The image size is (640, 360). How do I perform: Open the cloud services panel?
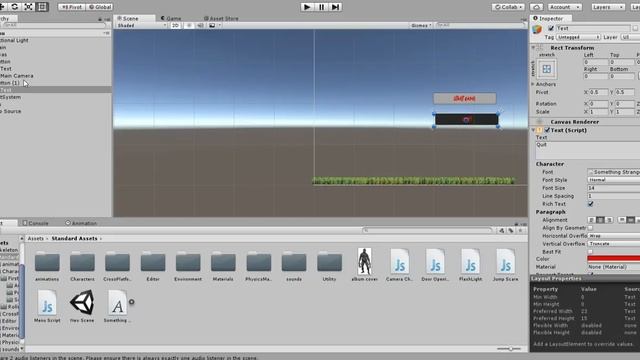[537, 7]
